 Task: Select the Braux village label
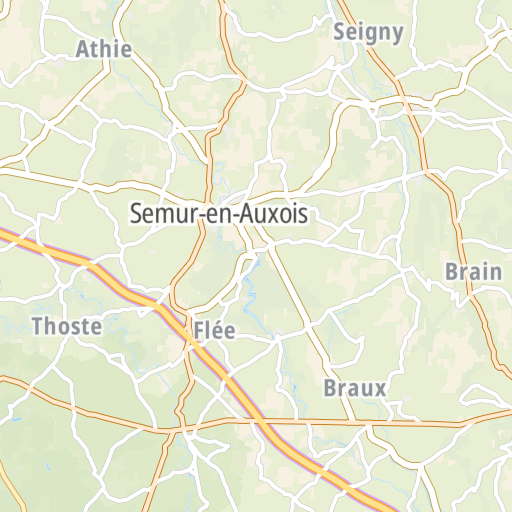click(x=355, y=388)
